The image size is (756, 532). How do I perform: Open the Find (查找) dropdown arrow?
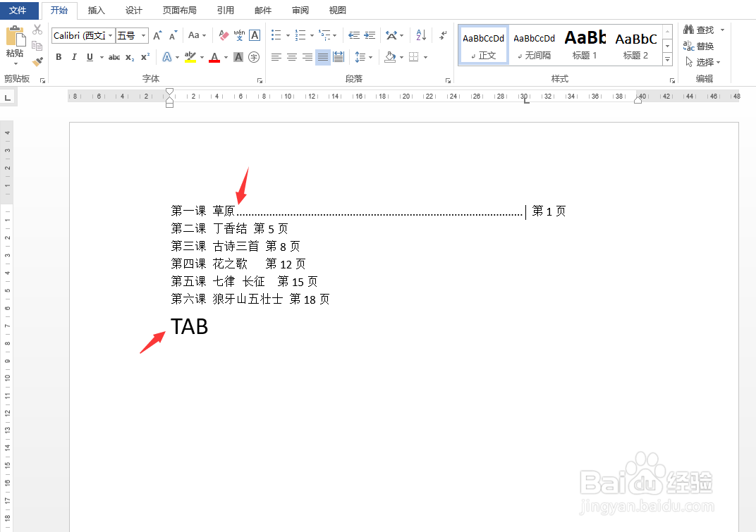(x=722, y=30)
